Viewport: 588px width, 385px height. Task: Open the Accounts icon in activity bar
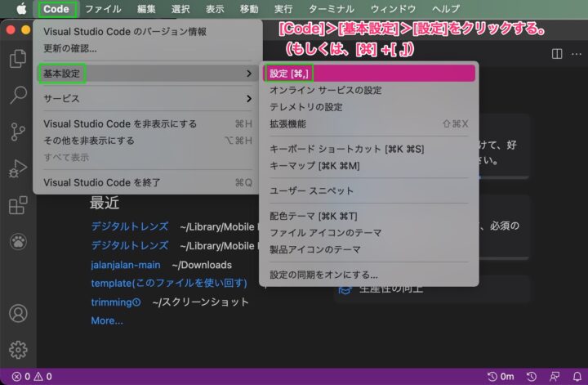coord(17,314)
